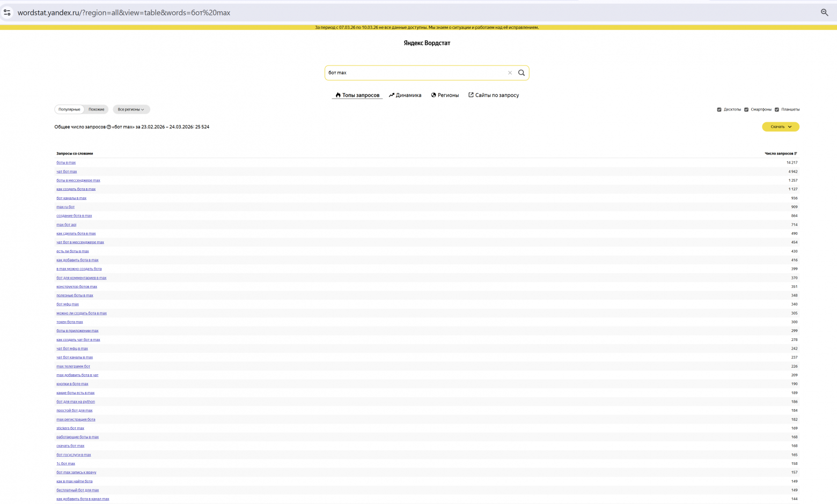Image resolution: width=837 pixels, height=504 pixels.
Task: Open the "как создать чат бот в max" link
Action: tap(78, 340)
